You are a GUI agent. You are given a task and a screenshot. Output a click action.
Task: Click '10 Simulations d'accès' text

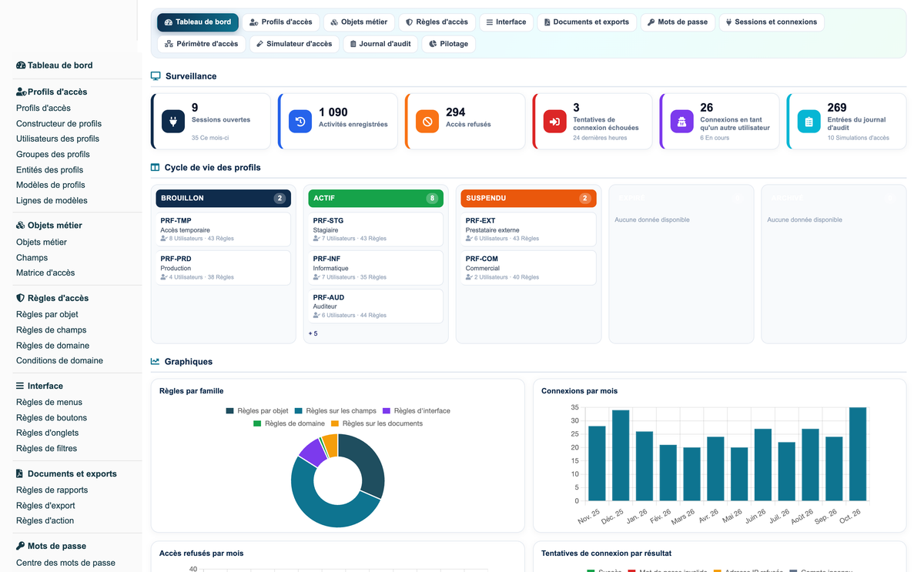[x=859, y=138]
